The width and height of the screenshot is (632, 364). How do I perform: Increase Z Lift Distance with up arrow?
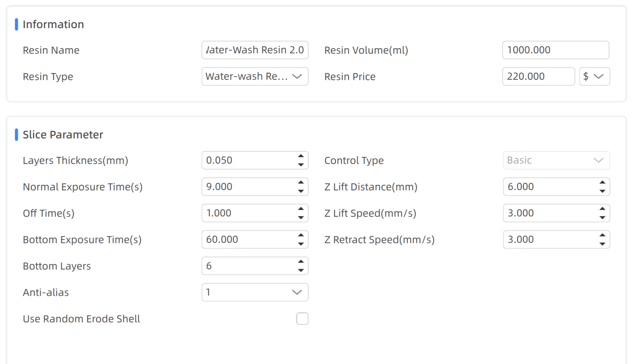coord(602,183)
